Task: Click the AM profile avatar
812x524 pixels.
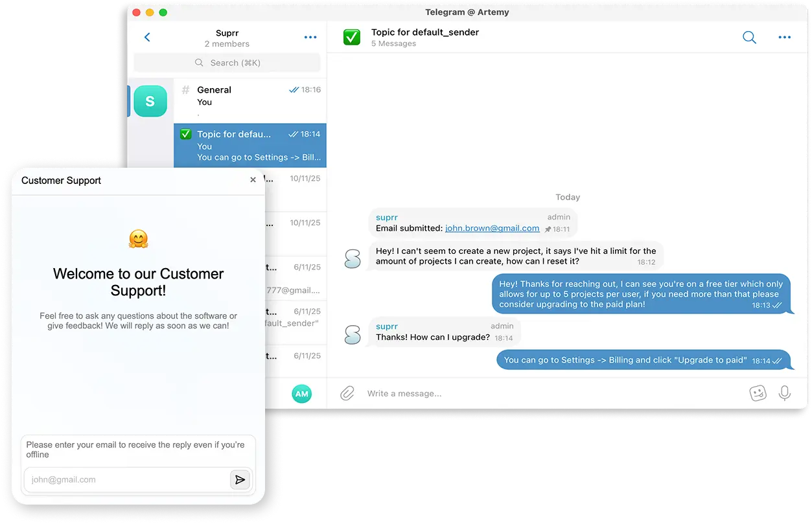Action: (x=301, y=393)
